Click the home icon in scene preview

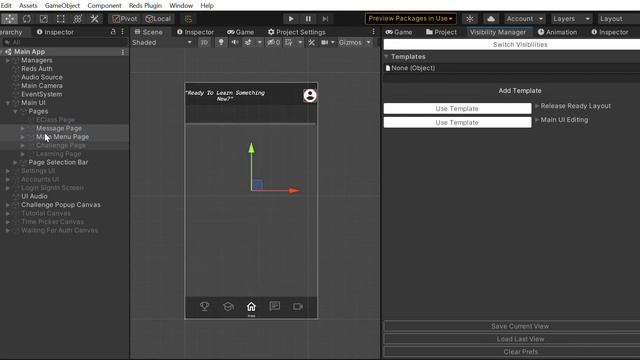(251, 307)
